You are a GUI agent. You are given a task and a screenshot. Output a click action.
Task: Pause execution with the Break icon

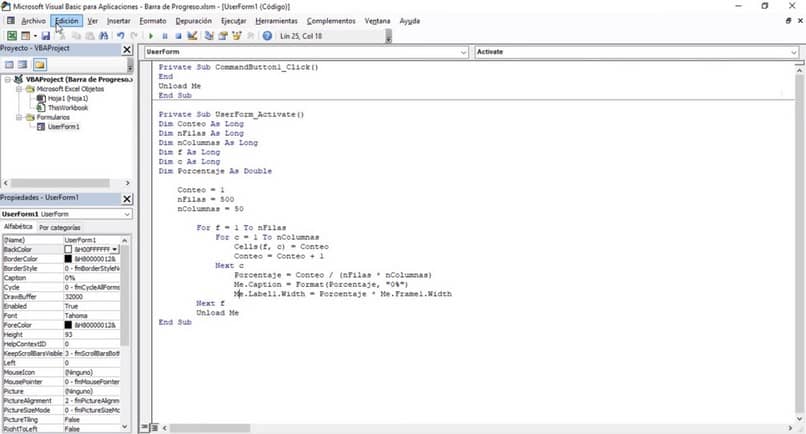click(x=164, y=36)
